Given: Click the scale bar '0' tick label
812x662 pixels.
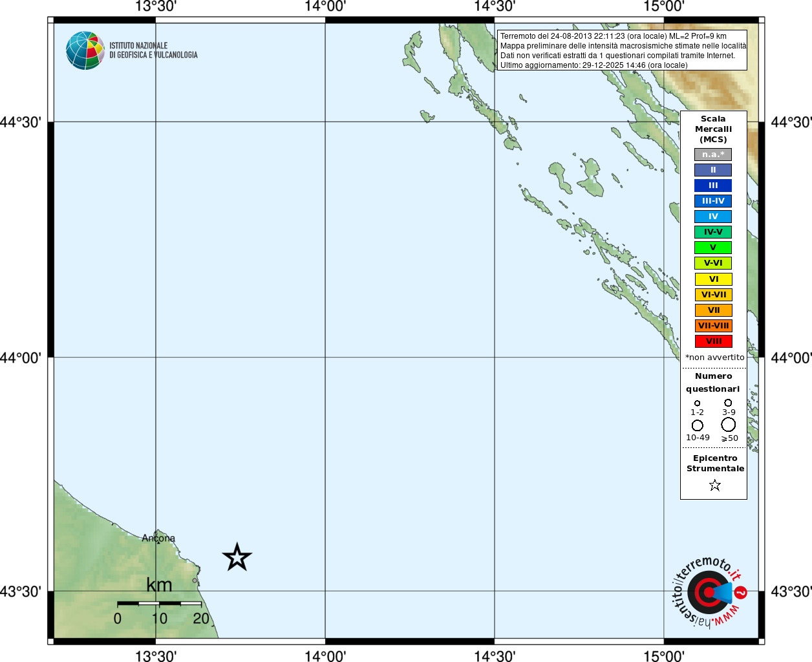Looking at the screenshot, I should (x=118, y=619).
